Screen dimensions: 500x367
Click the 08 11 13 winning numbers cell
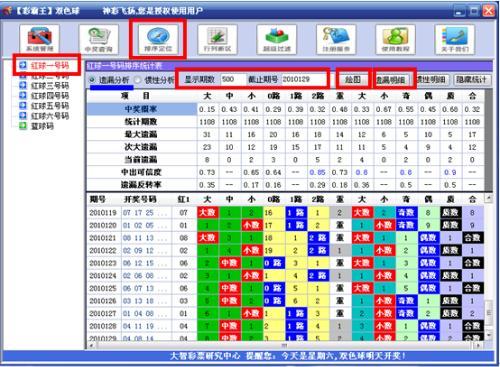point(145,238)
